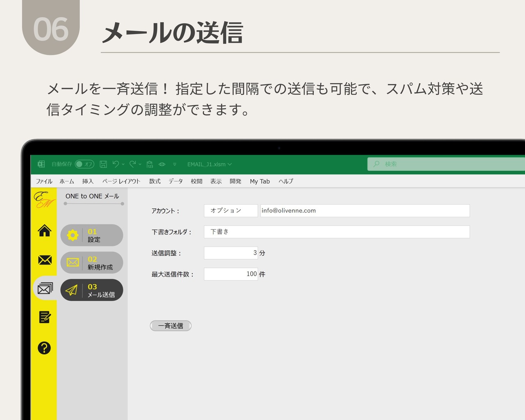Toggle 自動保存 off switch in title bar

click(x=85, y=164)
